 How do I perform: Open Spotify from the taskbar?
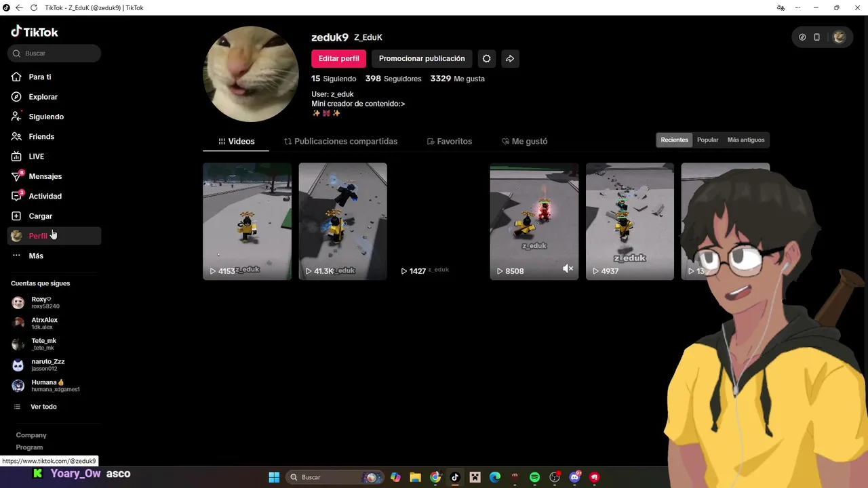[x=534, y=477]
